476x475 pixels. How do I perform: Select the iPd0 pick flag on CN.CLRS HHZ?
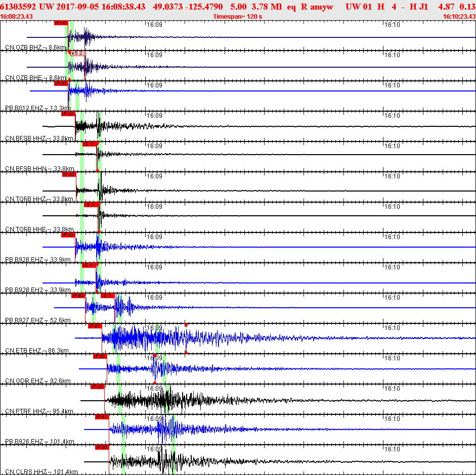pyautogui.click(x=102, y=447)
